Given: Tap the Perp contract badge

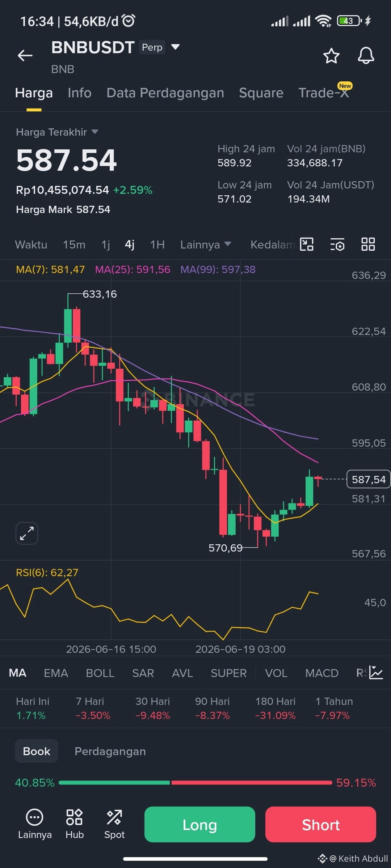Looking at the screenshot, I should pos(152,47).
